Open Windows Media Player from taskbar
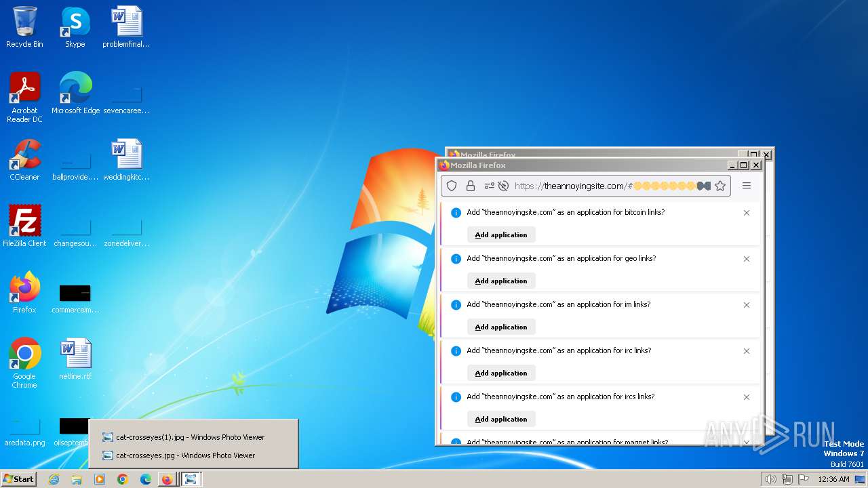The height and width of the screenshot is (488, 868). [100, 479]
